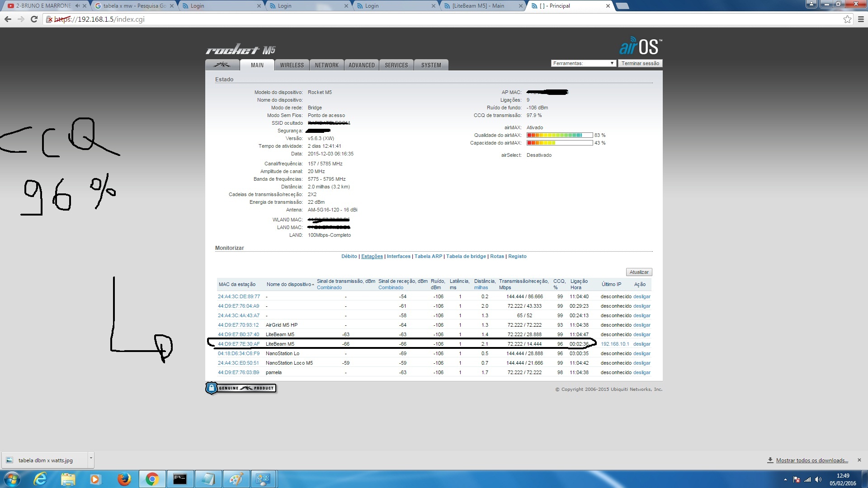Click the Terminar sessão logout button
Image resolution: width=868 pixels, height=488 pixels.
coord(640,63)
